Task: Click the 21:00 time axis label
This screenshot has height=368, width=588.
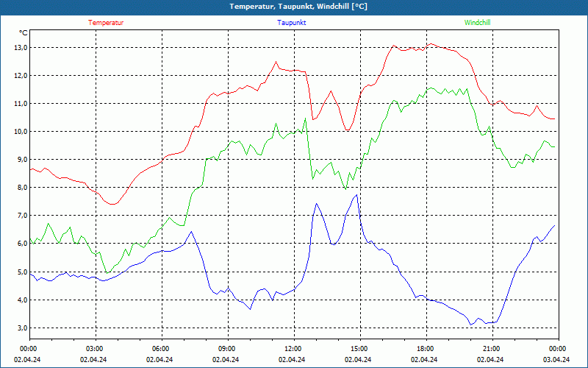Action: [x=491, y=349]
